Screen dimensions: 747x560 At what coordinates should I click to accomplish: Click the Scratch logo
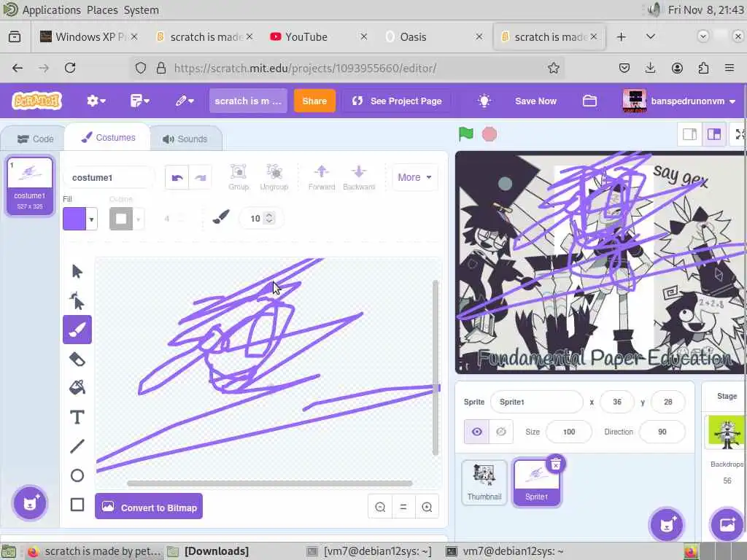pos(37,101)
